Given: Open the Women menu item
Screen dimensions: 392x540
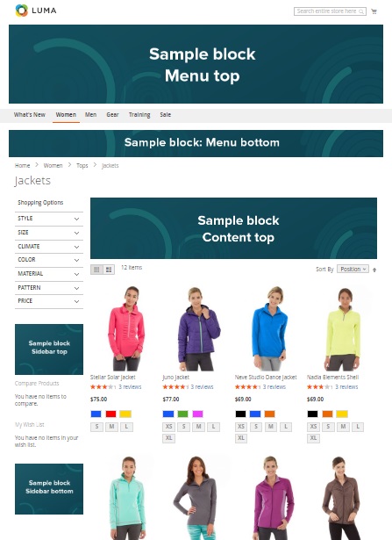Looking at the screenshot, I should 66,115.
